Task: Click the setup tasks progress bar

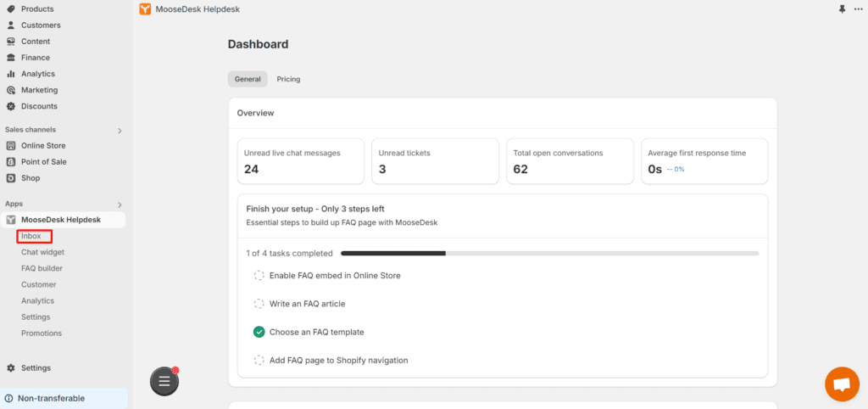Action: coord(549,253)
